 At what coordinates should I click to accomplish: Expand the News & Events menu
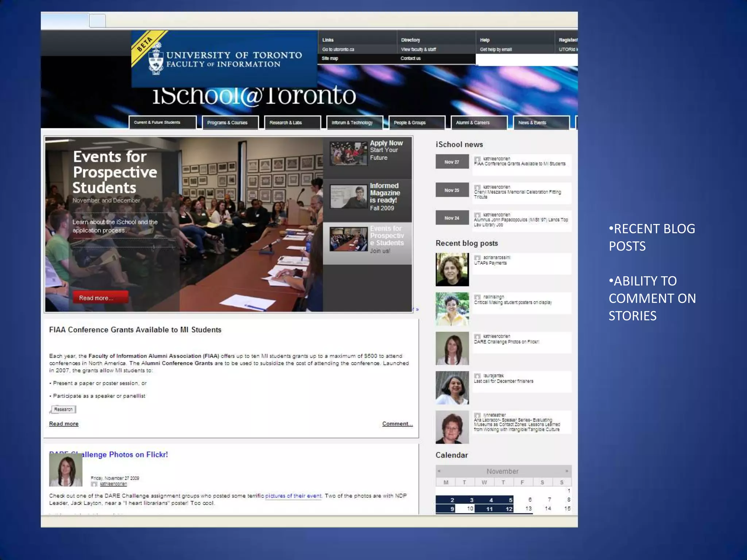541,122
